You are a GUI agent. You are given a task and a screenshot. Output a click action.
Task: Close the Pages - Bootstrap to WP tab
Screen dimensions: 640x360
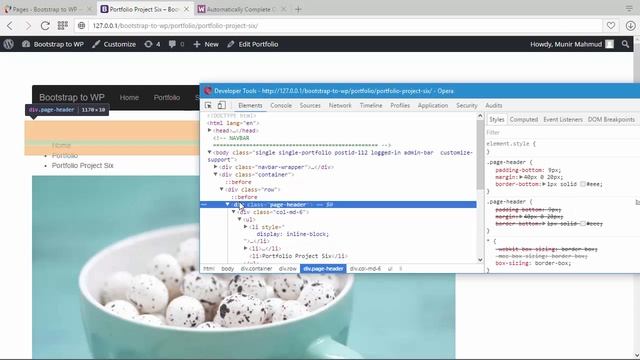[x=89, y=9]
